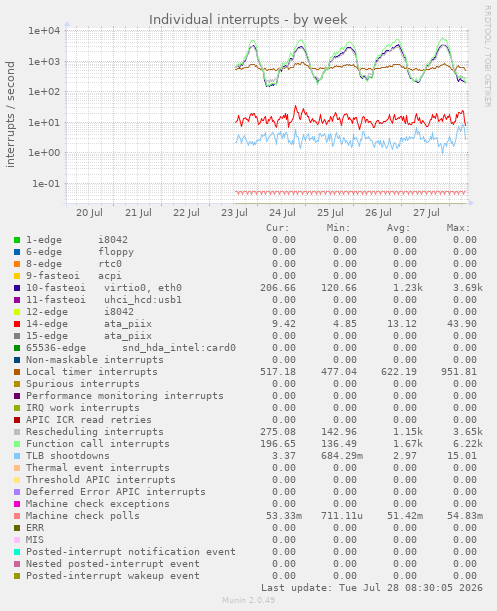Click the max value 43.90 for 14-edge
This screenshot has width=497, height=611.
coord(462,324)
